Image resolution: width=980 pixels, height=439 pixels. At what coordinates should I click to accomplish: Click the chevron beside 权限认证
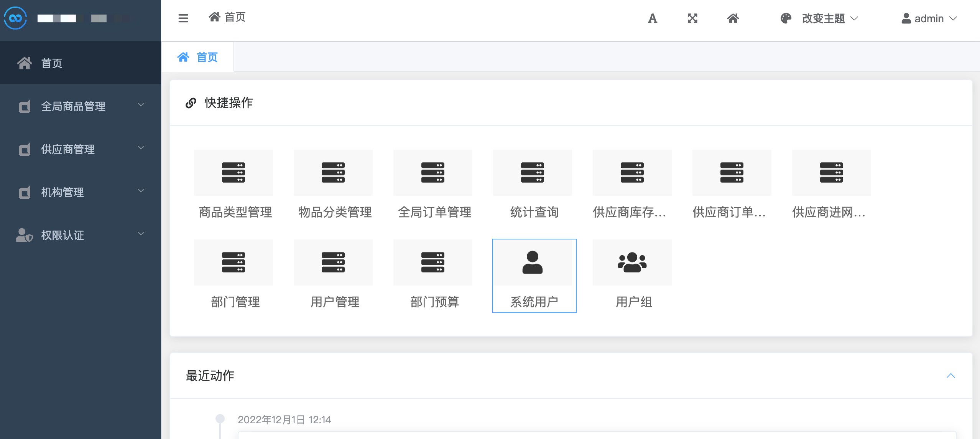click(x=141, y=234)
